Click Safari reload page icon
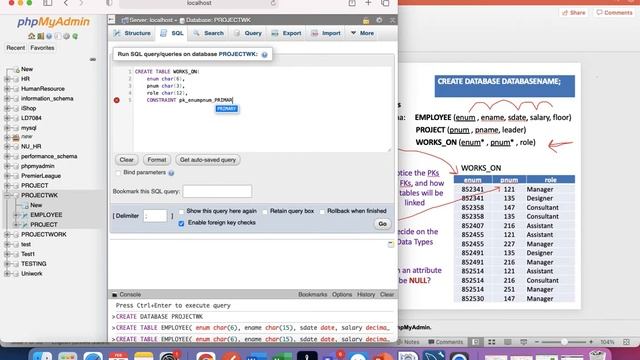 (273, 3)
